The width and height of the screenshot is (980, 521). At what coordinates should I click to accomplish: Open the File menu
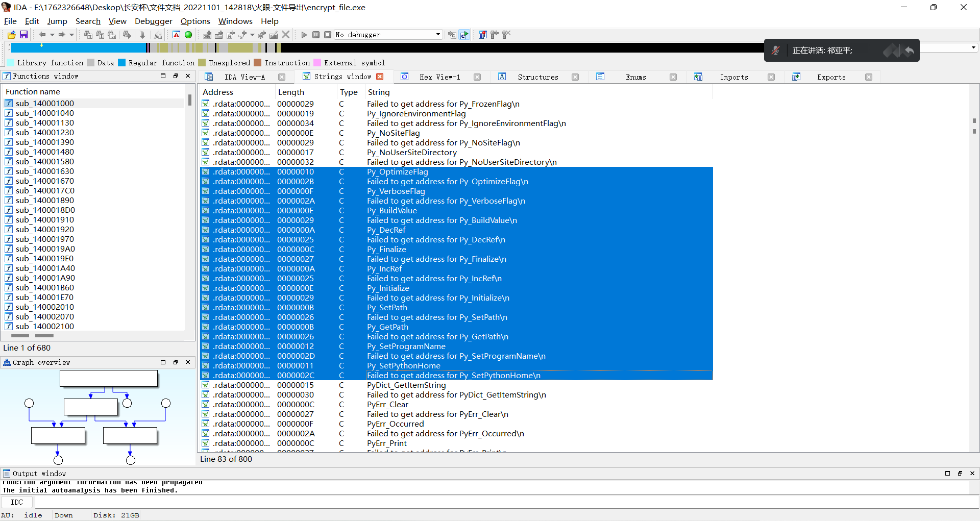(x=10, y=21)
